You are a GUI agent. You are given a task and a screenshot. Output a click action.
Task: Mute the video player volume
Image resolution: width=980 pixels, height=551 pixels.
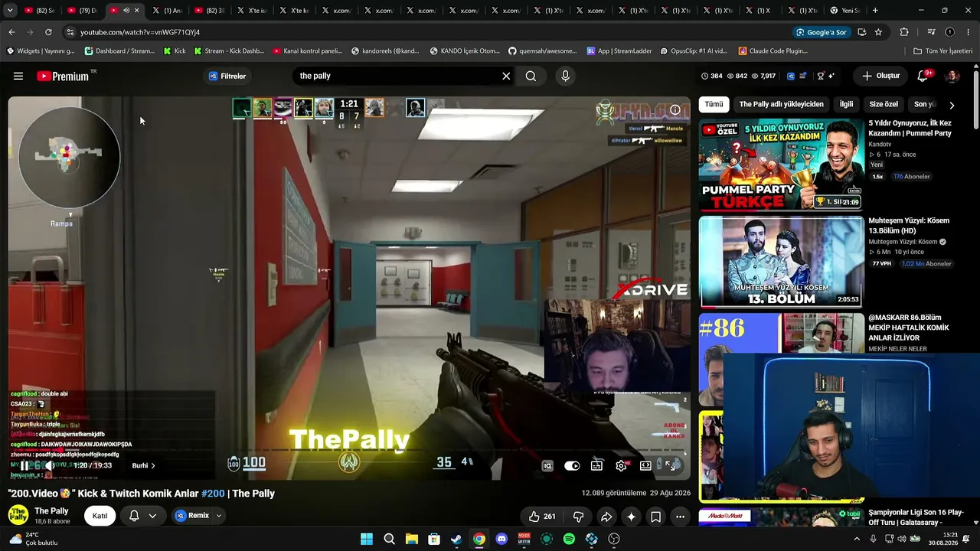[49, 465]
